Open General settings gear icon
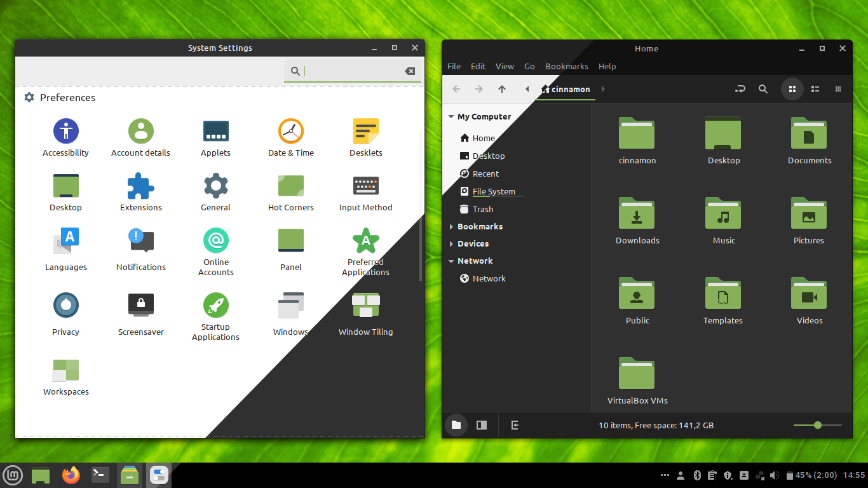This screenshot has height=488, width=868. (x=215, y=193)
